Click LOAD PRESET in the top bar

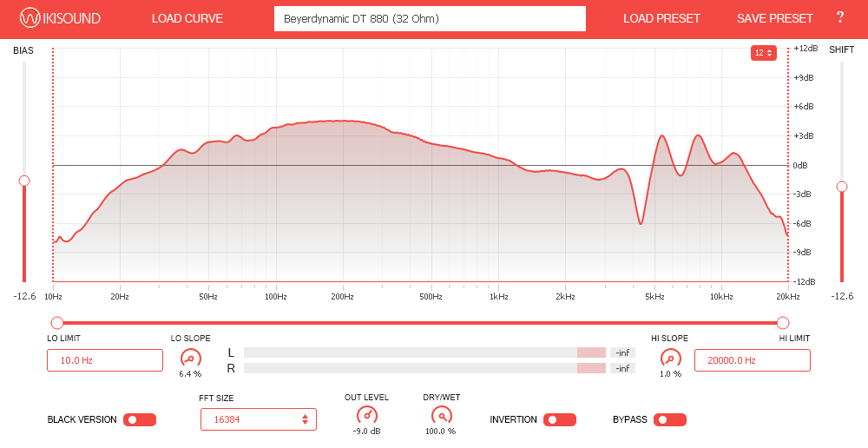(x=661, y=18)
